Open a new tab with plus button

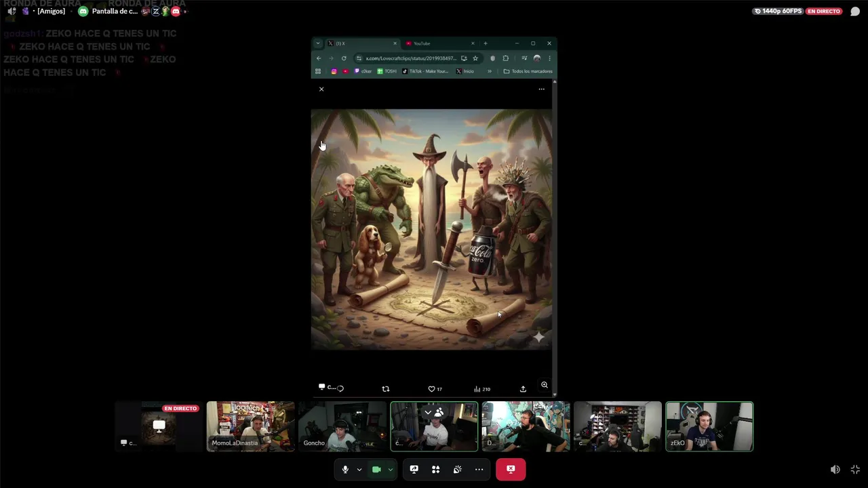[x=485, y=43]
